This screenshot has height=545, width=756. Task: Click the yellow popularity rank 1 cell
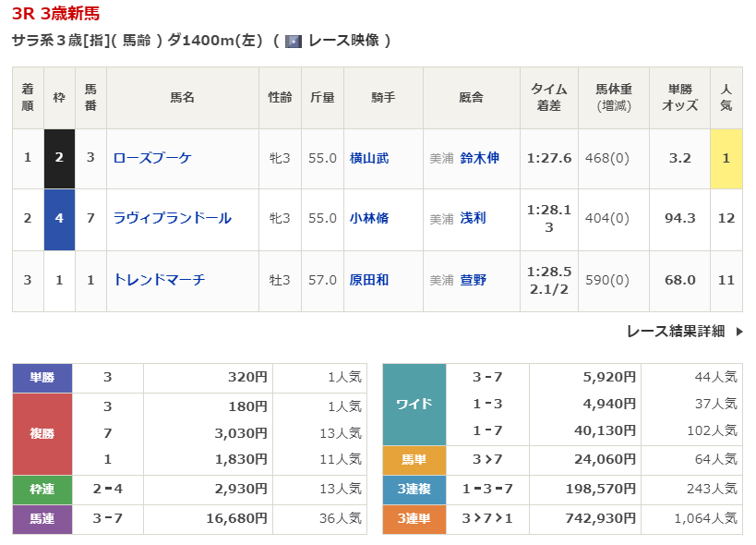click(726, 158)
